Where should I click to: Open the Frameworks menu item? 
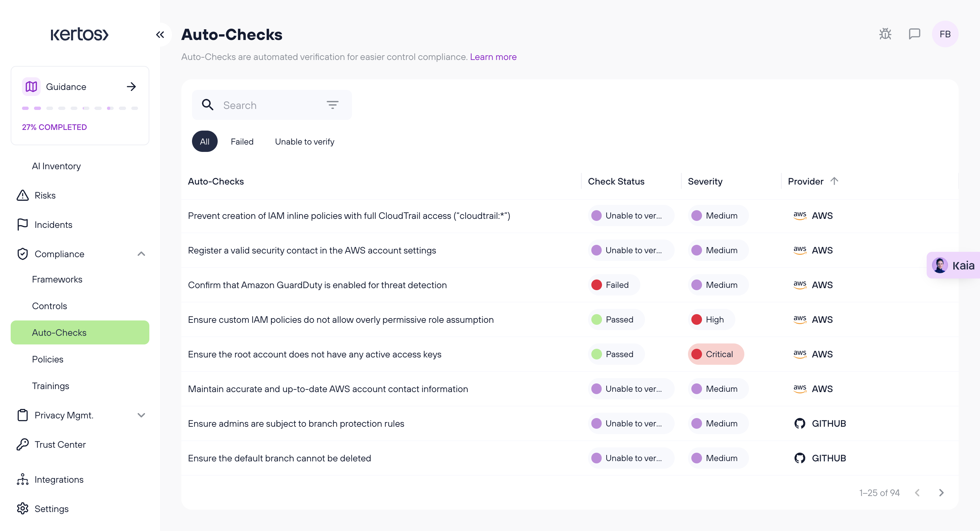tap(57, 279)
